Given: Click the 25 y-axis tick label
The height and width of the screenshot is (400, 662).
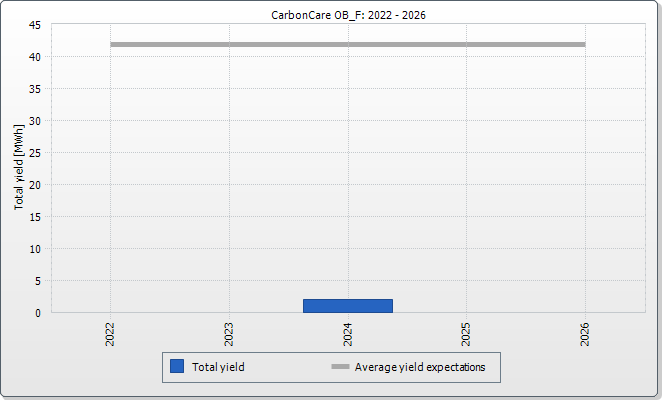Looking at the screenshot, I should (x=35, y=153).
